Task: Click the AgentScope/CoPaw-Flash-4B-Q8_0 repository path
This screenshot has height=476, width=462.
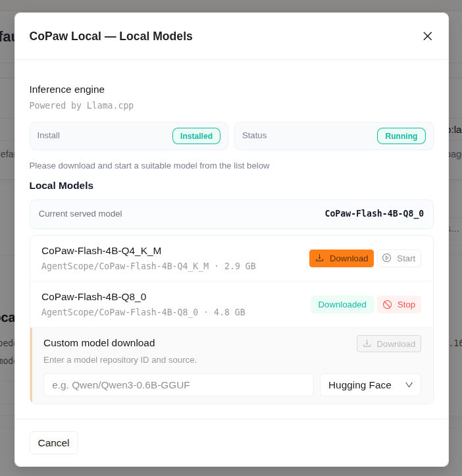Action: pyautogui.click(x=120, y=312)
